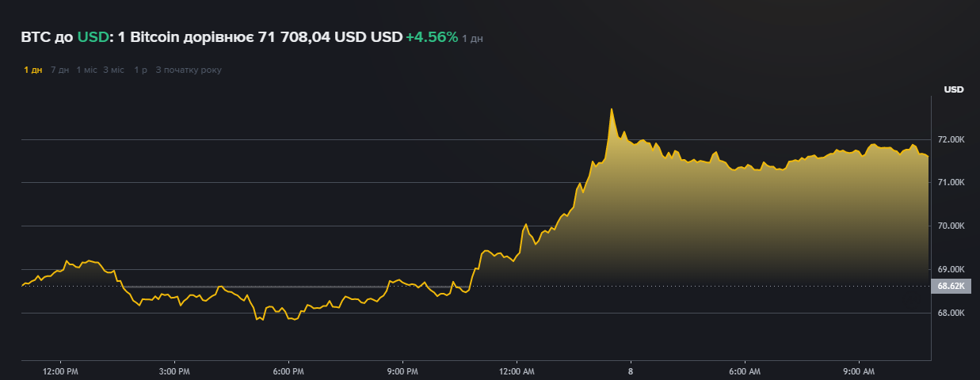Click the green USD currency link in title

(x=92, y=37)
